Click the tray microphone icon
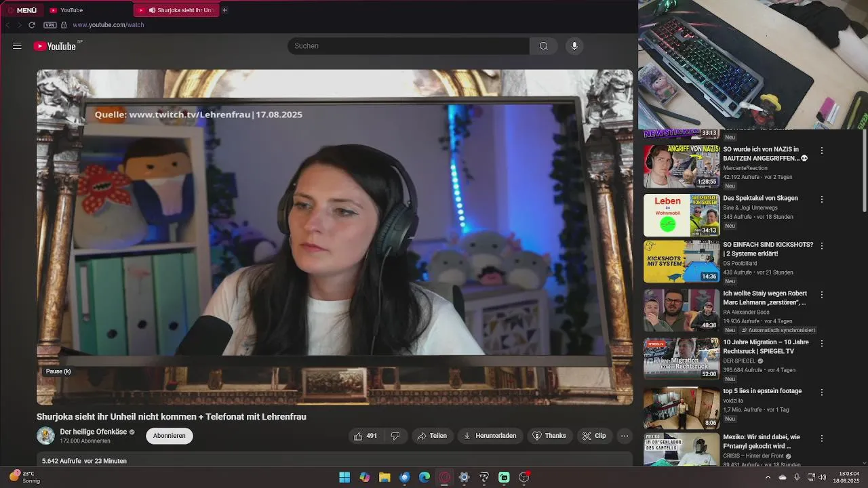The image size is (868, 488). coord(797,477)
